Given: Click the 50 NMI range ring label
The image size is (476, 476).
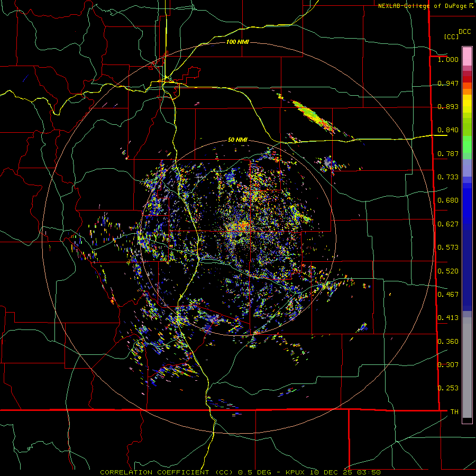Looking at the screenshot, I should pyautogui.click(x=237, y=140).
